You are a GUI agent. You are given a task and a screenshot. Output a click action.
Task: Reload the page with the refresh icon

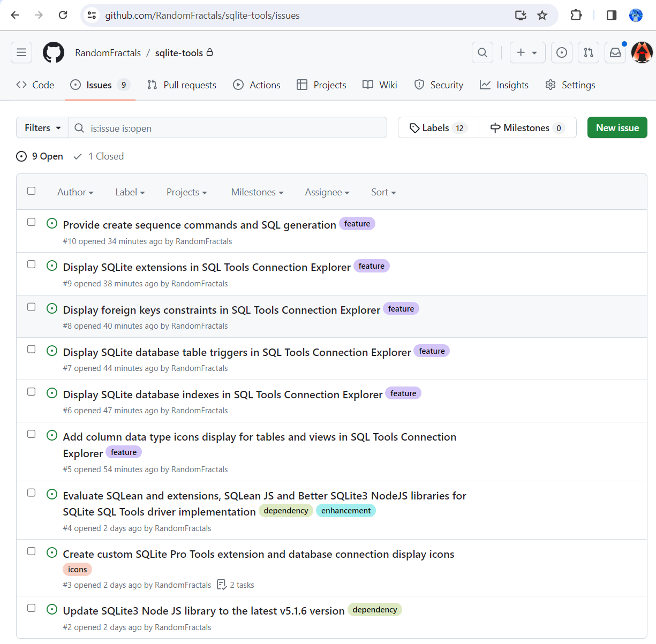[x=63, y=15]
